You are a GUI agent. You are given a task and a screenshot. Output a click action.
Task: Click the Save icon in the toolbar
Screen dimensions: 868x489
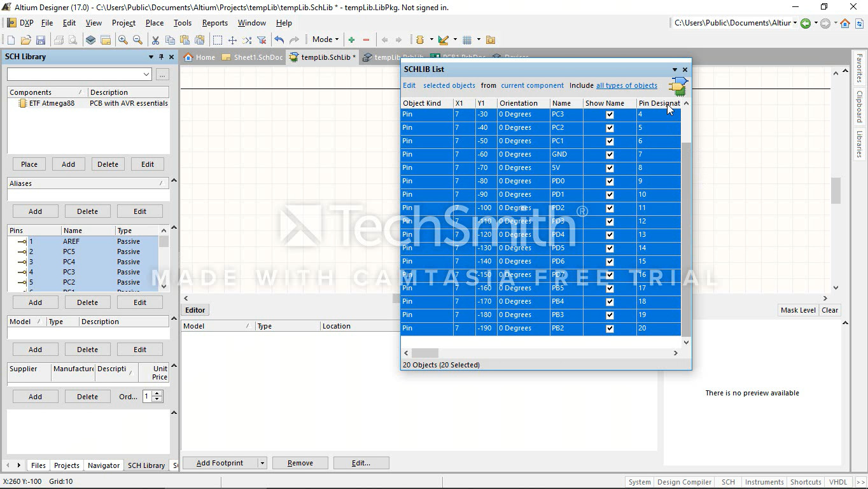(41, 40)
